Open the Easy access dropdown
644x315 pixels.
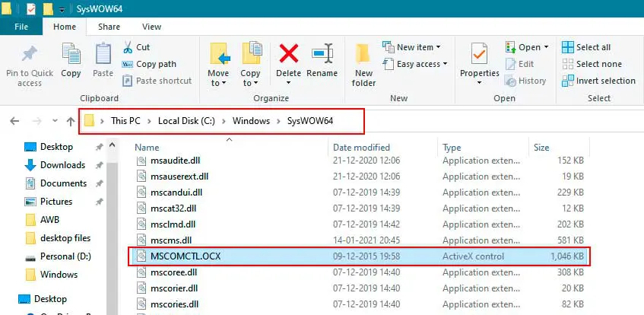[x=415, y=64]
